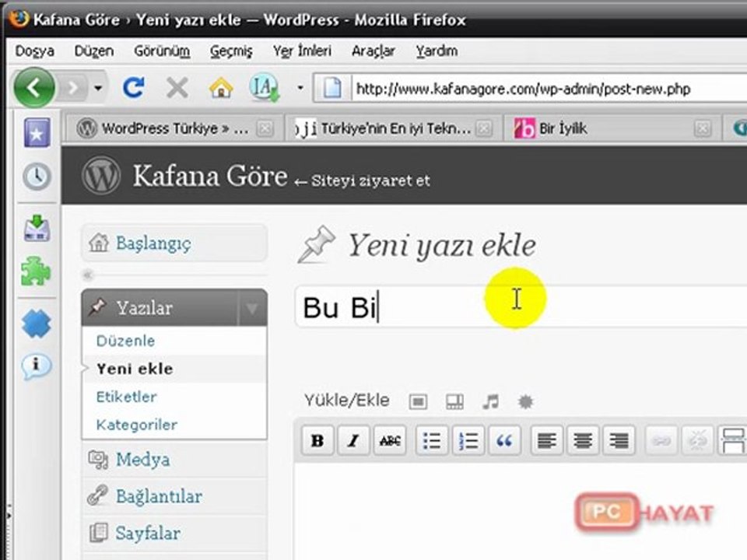
Task: Click the Kafana Göre site title
Action: tap(210, 177)
